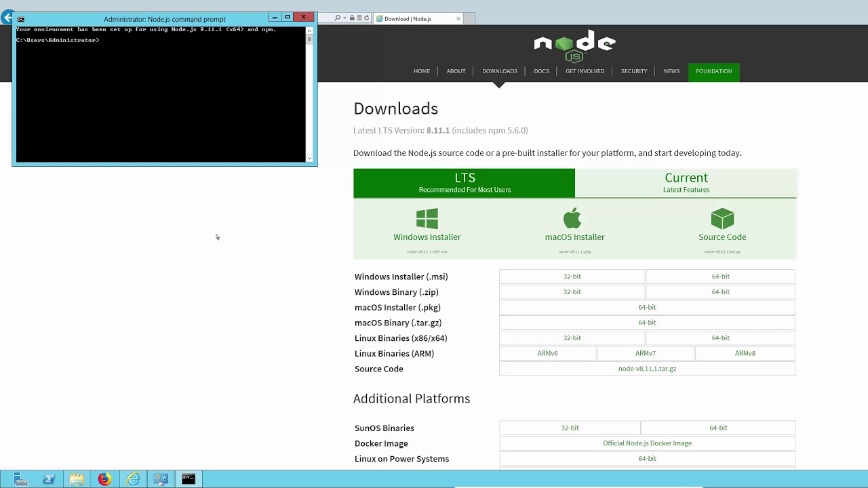Click the "Administrator: Node.js command prompt" title bar

click(x=165, y=19)
